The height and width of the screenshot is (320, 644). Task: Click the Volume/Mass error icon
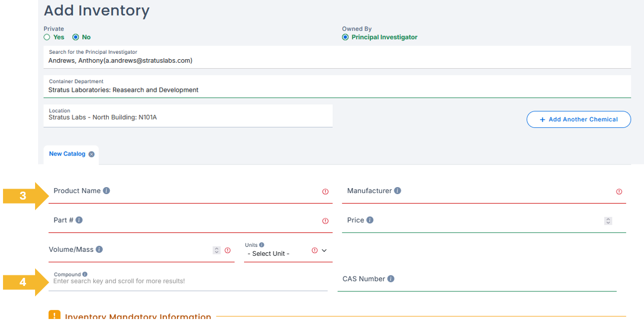(228, 250)
